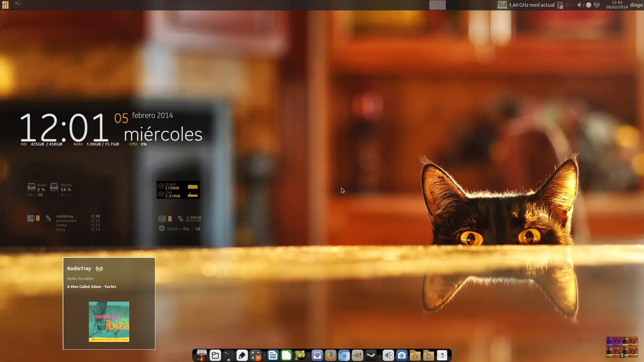Open the CPU frequency 1,60 GHz indicator
This screenshot has height=362, width=644.
tap(526, 5)
